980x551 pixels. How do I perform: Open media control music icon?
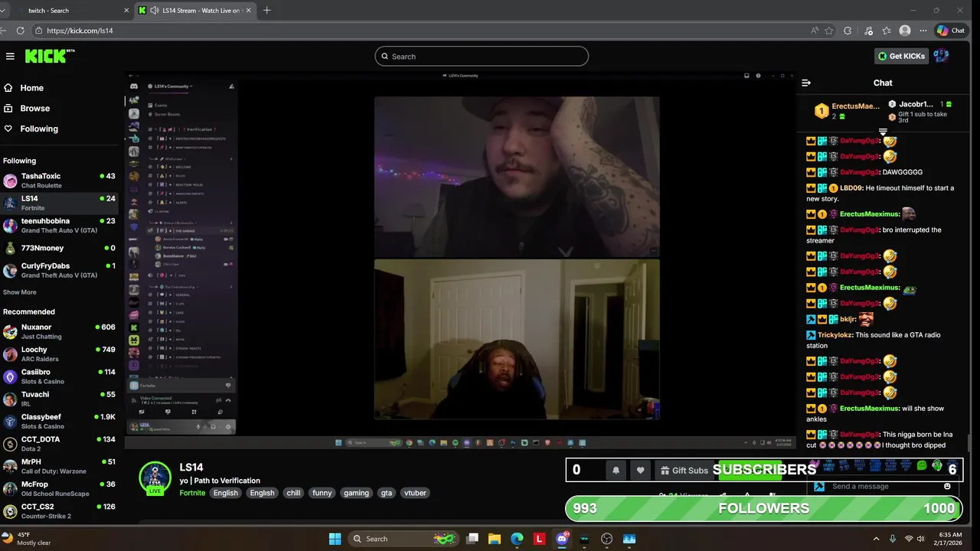coord(868,31)
